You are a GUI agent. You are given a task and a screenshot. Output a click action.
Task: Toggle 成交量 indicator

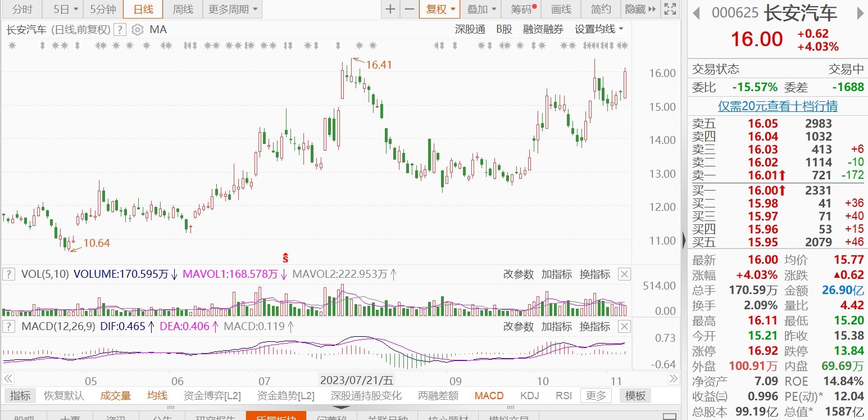click(115, 396)
